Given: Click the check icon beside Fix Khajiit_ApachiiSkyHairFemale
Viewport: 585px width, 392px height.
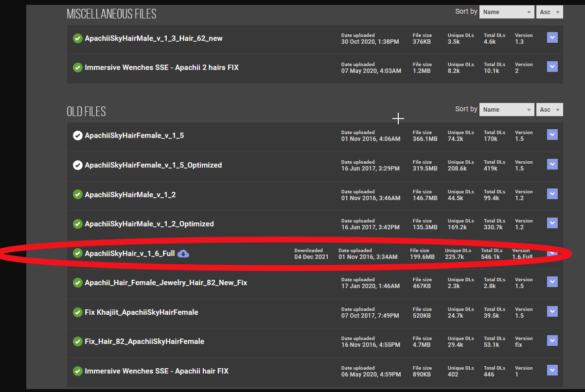Looking at the screenshot, I should [x=77, y=312].
